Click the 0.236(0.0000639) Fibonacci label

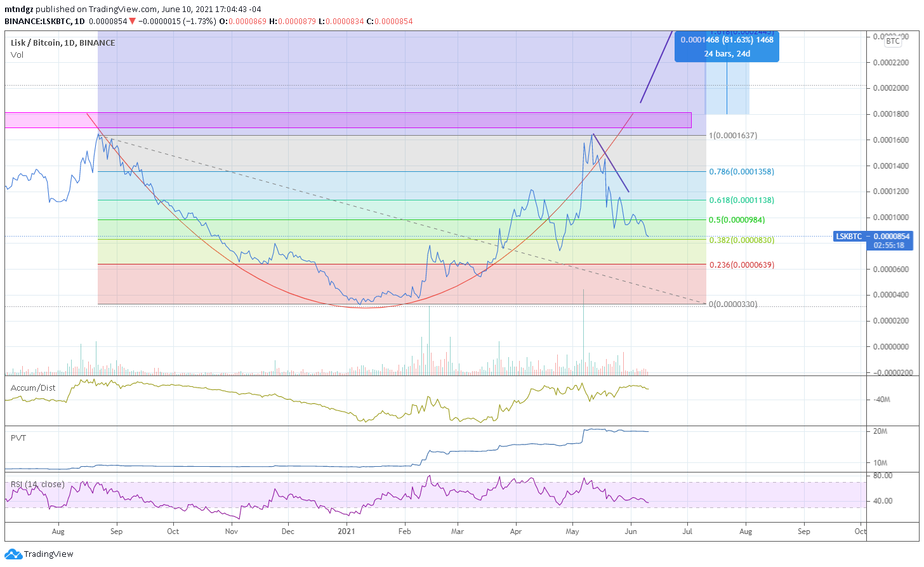[741, 264]
